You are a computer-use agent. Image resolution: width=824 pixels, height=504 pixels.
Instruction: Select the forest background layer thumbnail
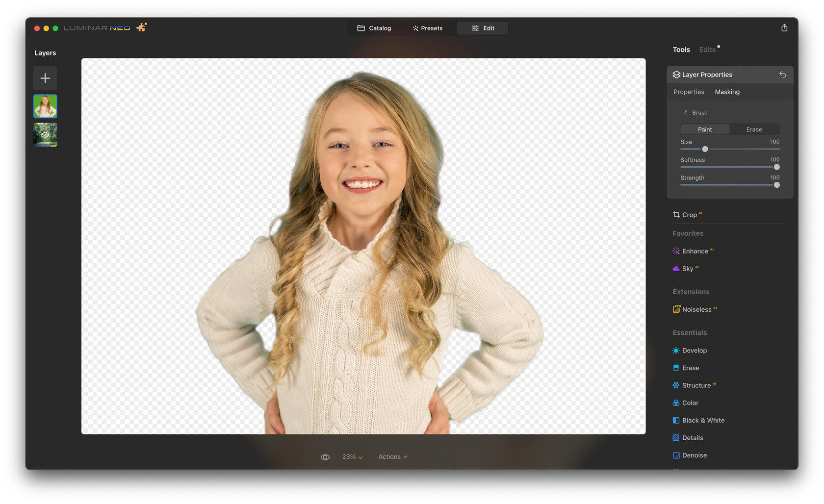click(45, 134)
